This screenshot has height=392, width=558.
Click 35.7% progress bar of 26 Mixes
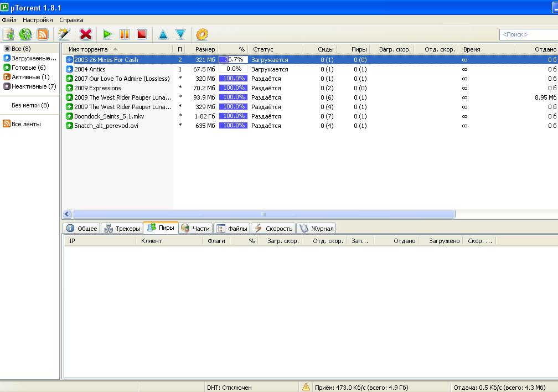pyautogui.click(x=233, y=59)
